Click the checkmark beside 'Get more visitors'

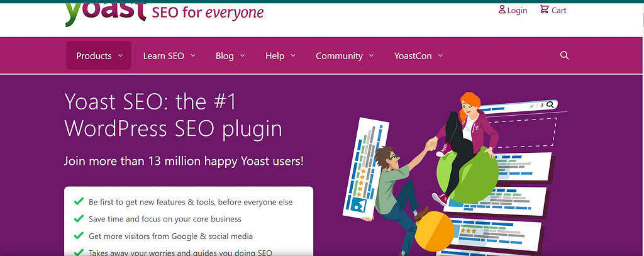pos(79,236)
